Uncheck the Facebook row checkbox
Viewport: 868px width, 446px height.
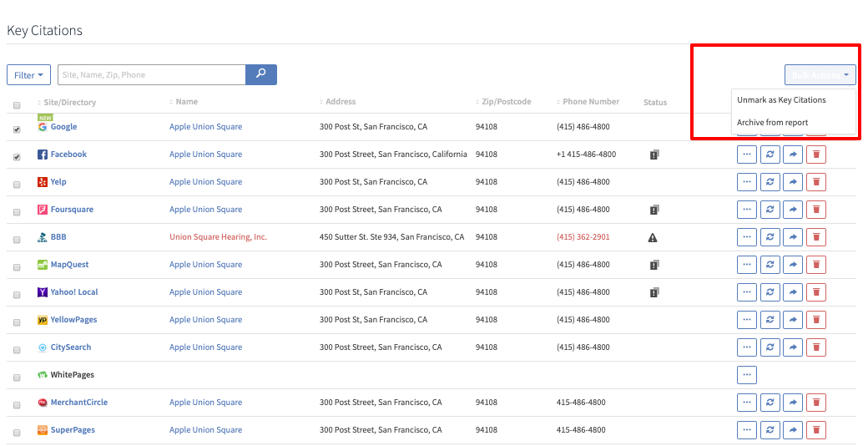[x=17, y=157]
